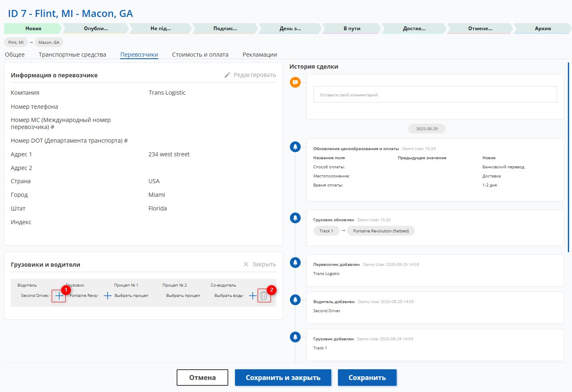Open the Транспортные средства tab
572x392 pixels.
(x=72, y=55)
